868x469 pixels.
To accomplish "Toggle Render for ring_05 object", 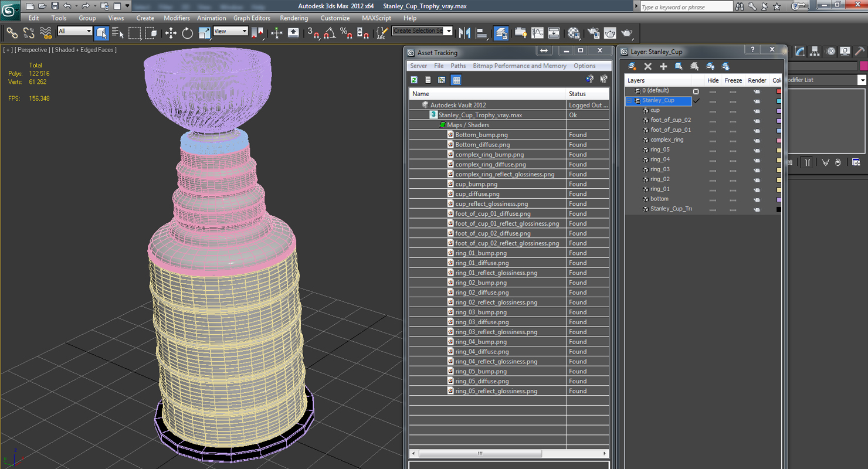I will tap(757, 150).
